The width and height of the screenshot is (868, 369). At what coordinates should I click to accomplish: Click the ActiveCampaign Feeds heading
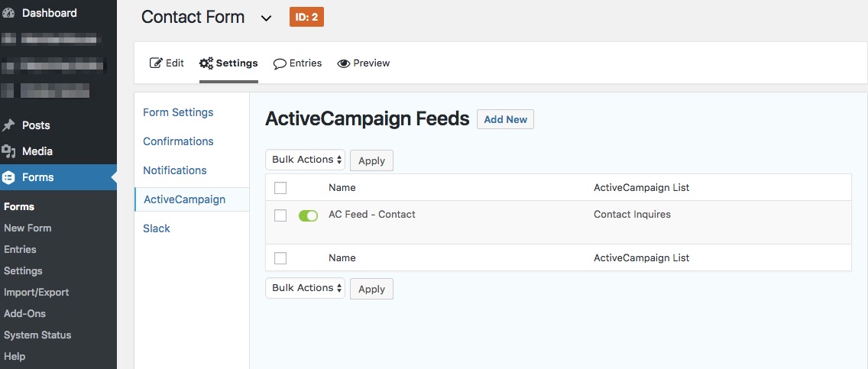367,119
